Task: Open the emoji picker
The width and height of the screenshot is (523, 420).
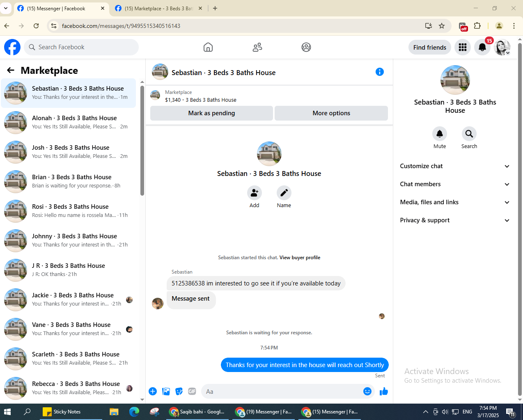Action: pos(367,391)
